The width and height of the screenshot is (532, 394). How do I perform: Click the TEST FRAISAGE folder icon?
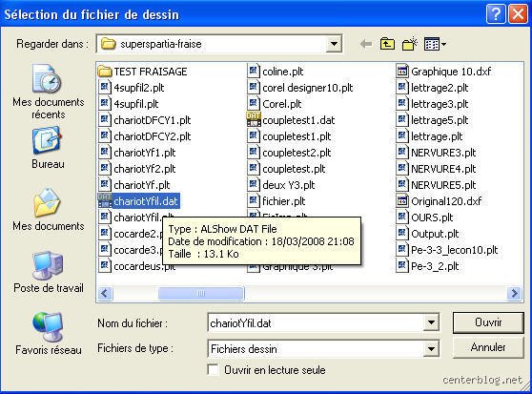click(105, 72)
